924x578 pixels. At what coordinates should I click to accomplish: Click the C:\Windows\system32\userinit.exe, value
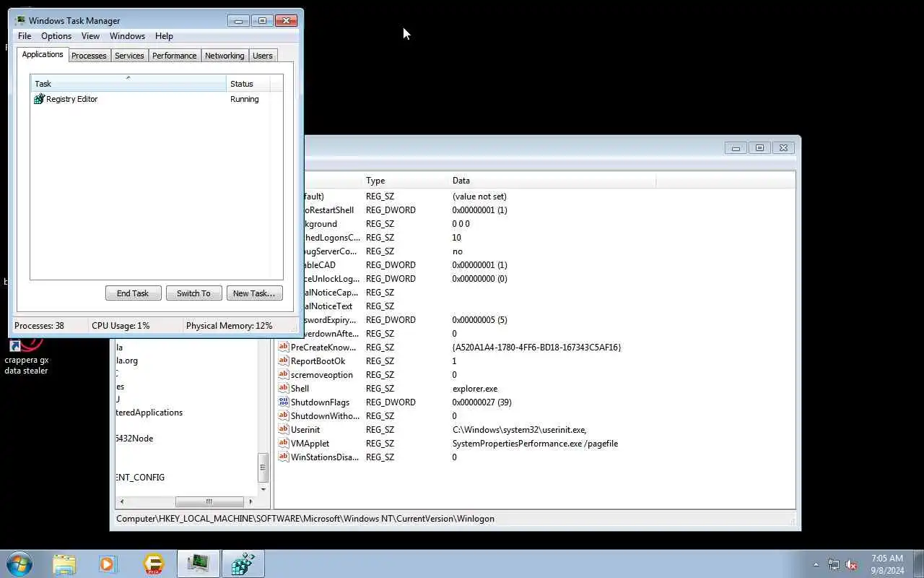point(520,430)
